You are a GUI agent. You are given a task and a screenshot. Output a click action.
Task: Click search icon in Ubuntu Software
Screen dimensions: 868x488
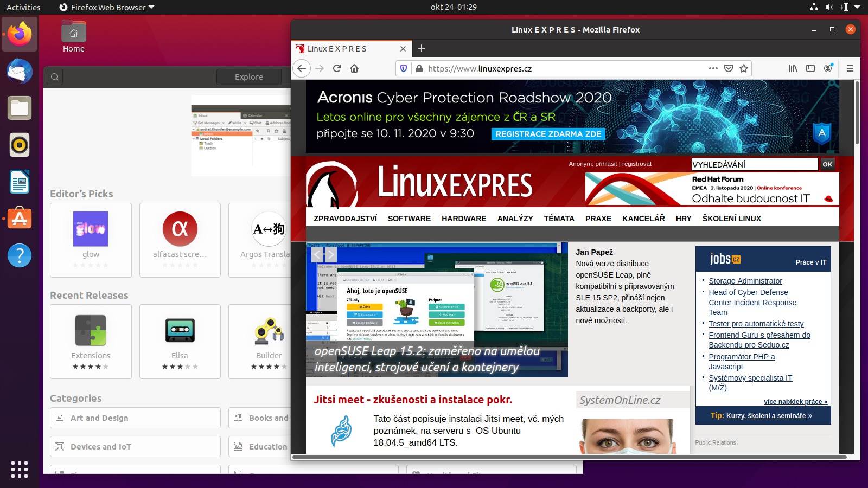point(55,77)
